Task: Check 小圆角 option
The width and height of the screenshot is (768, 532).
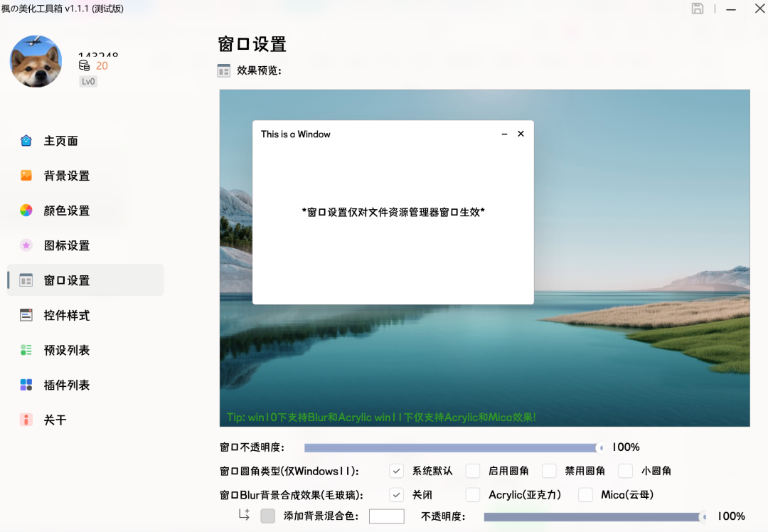Action: pos(626,471)
